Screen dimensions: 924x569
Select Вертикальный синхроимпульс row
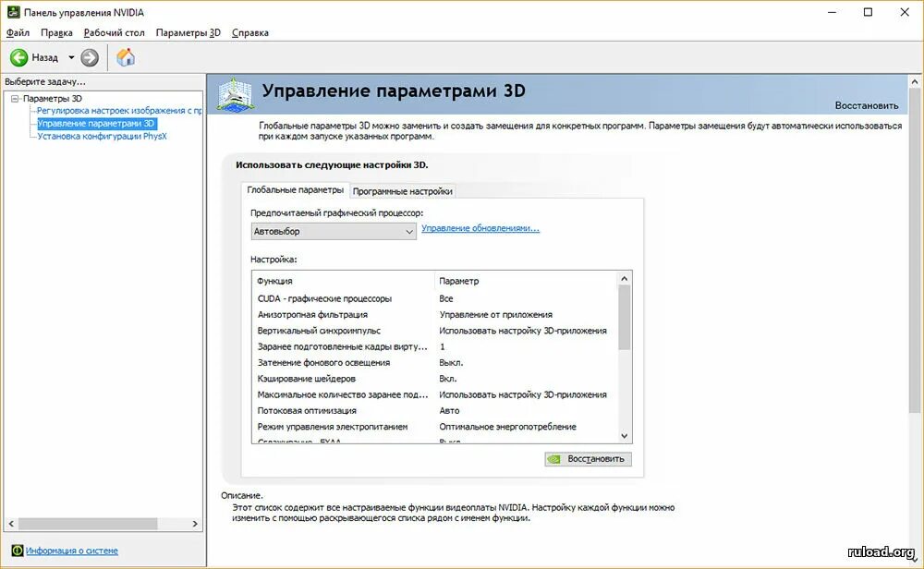(x=435, y=331)
